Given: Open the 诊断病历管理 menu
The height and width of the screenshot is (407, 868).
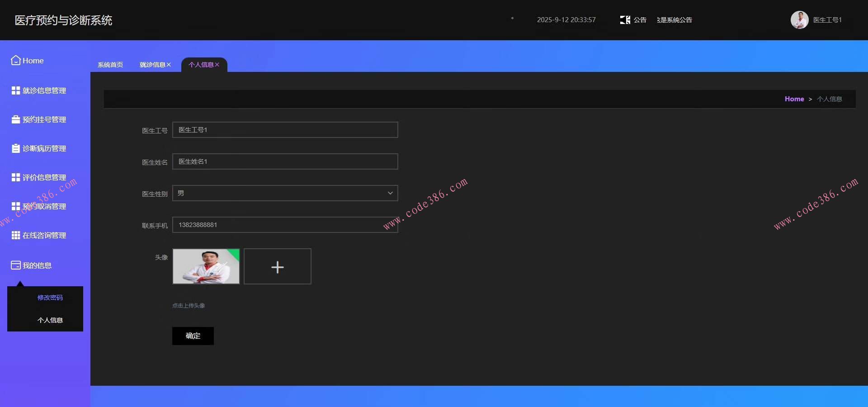Looking at the screenshot, I should [x=44, y=148].
